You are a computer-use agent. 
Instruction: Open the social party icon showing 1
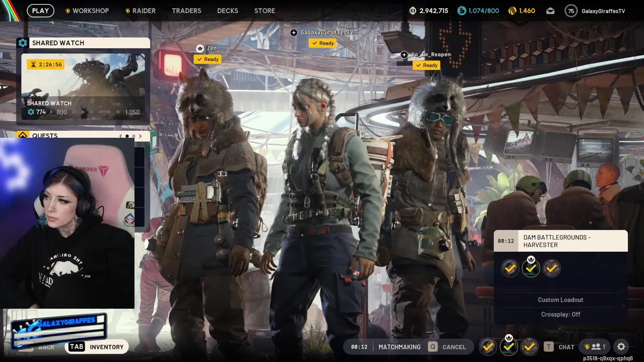(x=595, y=347)
